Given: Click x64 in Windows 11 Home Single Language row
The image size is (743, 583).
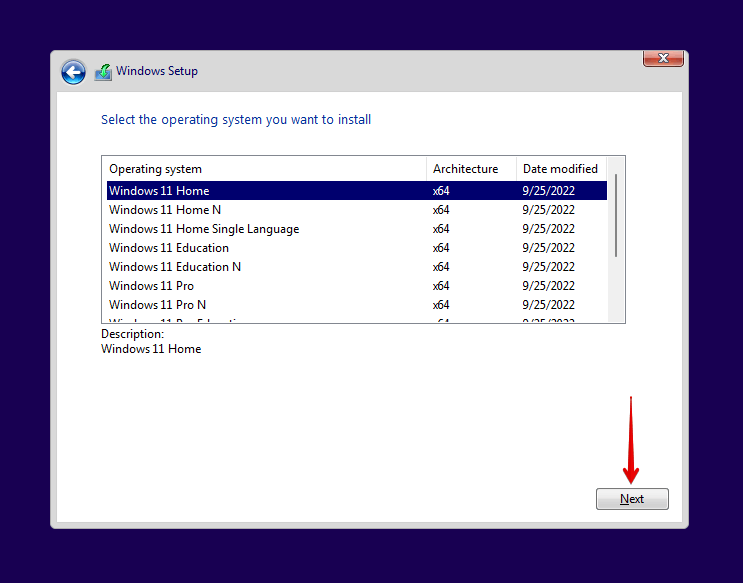Looking at the screenshot, I should click(x=441, y=229).
